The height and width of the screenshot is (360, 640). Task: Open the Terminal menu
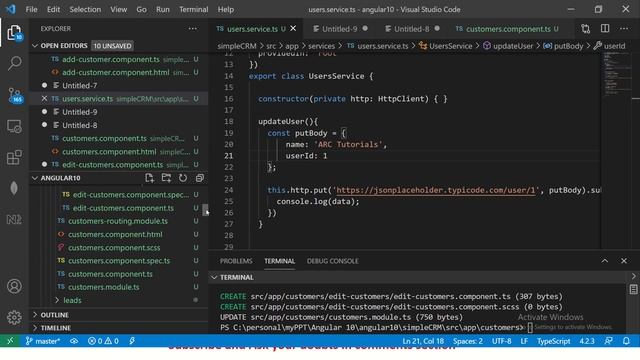(x=193, y=9)
